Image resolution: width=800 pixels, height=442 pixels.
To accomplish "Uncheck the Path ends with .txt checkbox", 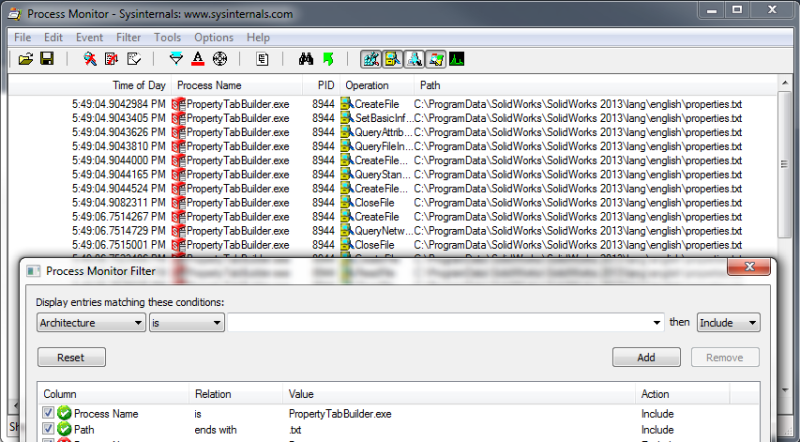I will pos(48,428).
